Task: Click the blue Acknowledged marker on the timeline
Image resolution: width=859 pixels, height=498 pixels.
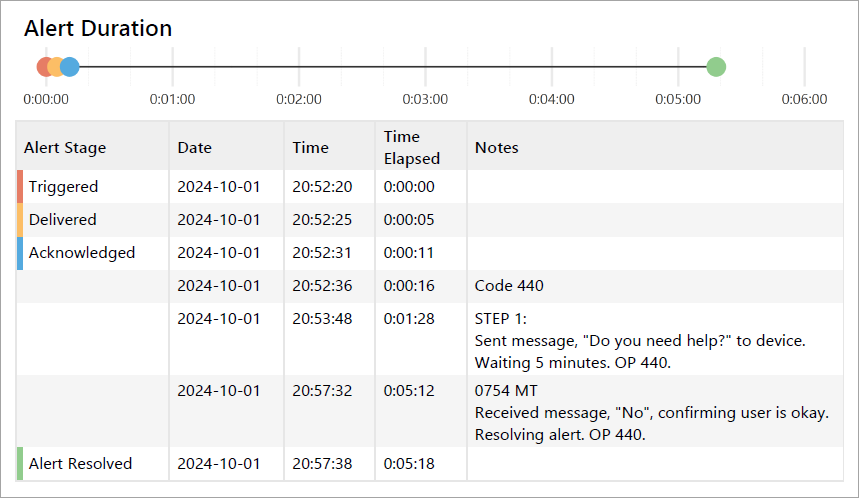Action: tap(70, 67)
